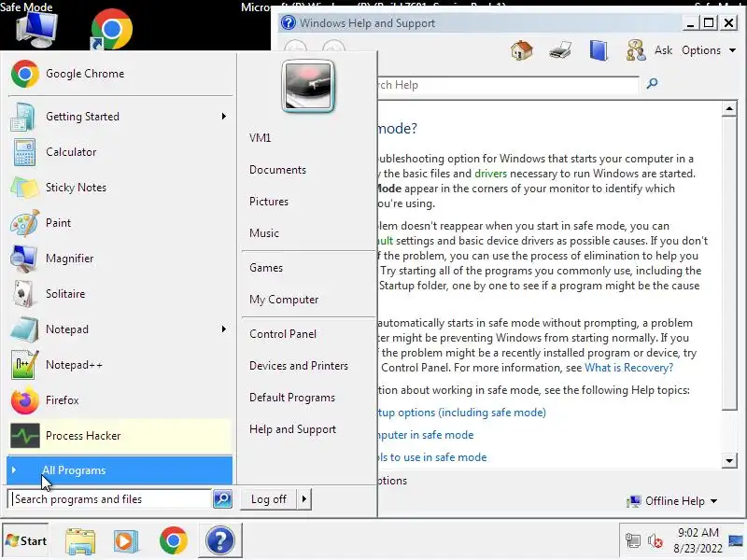The height and width of the screenshot is (560, 747).
Task: Click the Help window vertical scrollbar thumb
Action: coord(729,263)
